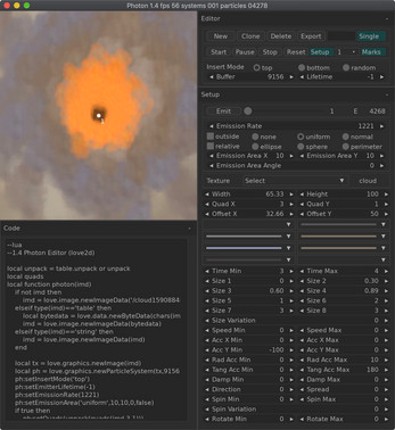
Task: Increase Width value with right arrow
Action: (292, 194)
